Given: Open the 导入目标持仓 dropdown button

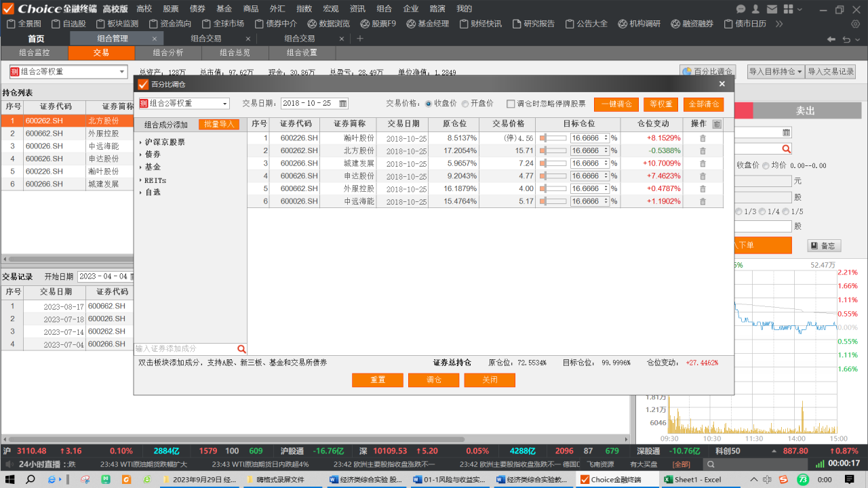Looking at the screenshot, I should click(776, 71).
